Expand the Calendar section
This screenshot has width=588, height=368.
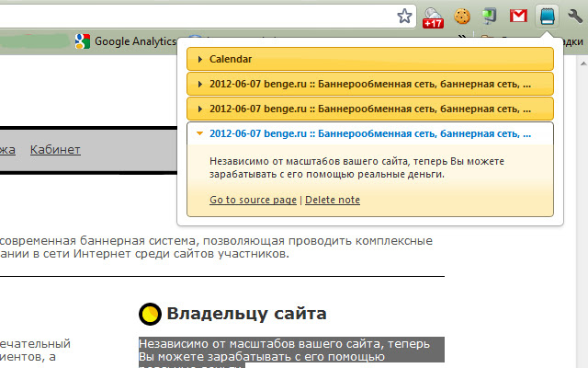click(370, 59)
